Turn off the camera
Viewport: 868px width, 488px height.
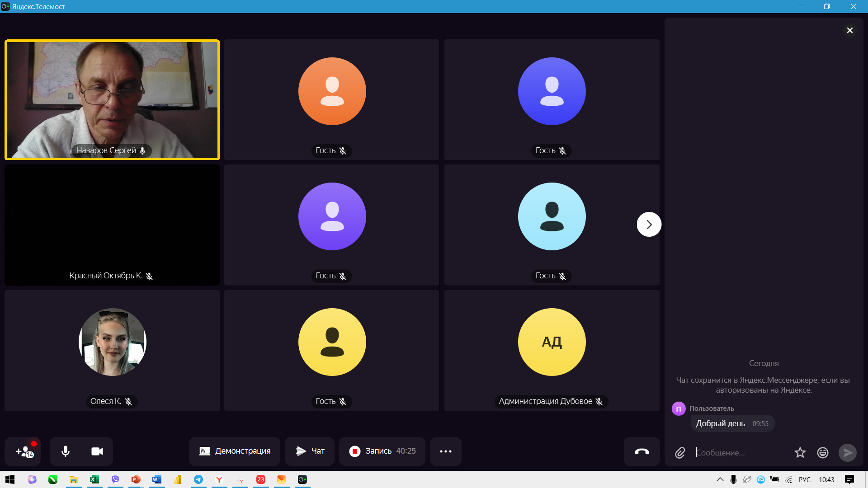click(97, 451)
